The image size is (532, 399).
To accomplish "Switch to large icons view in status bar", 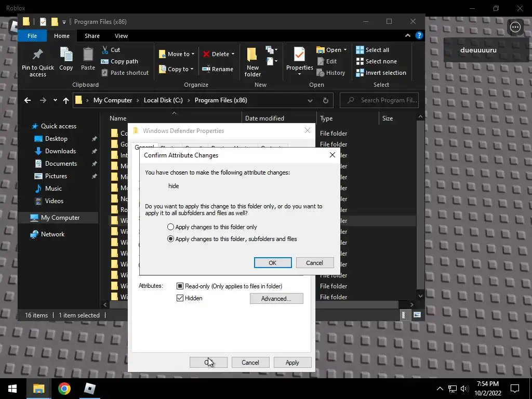I will point(417,315).
